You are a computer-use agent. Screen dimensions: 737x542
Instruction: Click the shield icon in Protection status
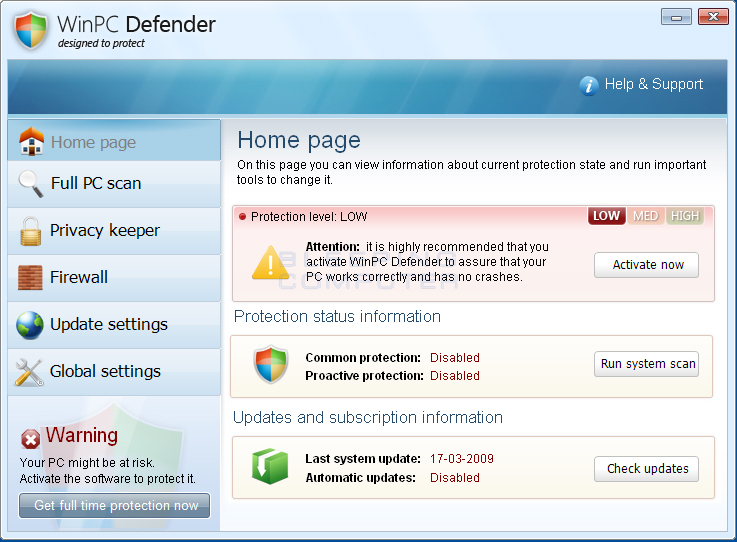pos(271,365)
